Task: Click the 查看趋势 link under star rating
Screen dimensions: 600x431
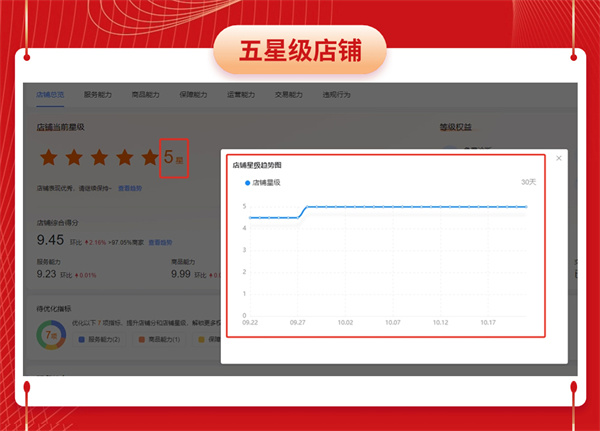Action: [x=130, y=188]
